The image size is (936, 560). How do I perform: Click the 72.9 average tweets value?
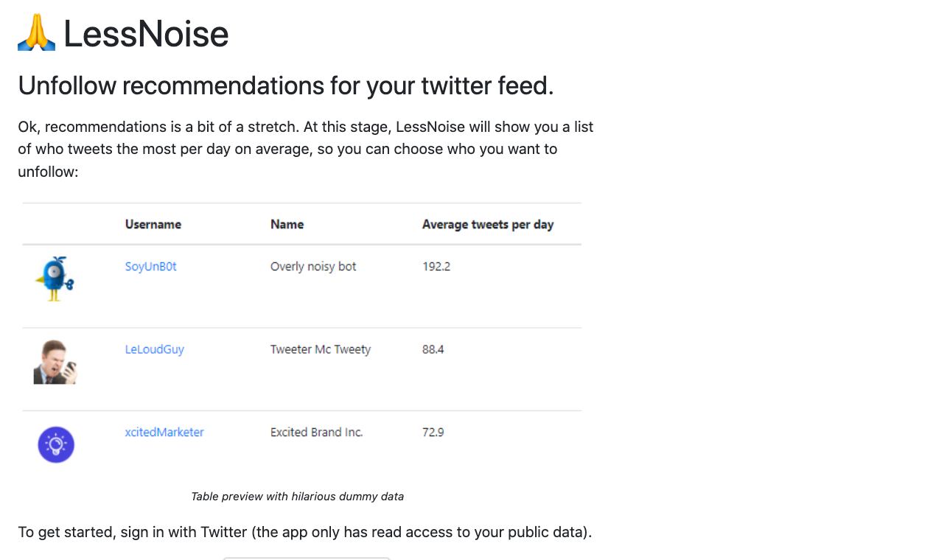point(433,433)
